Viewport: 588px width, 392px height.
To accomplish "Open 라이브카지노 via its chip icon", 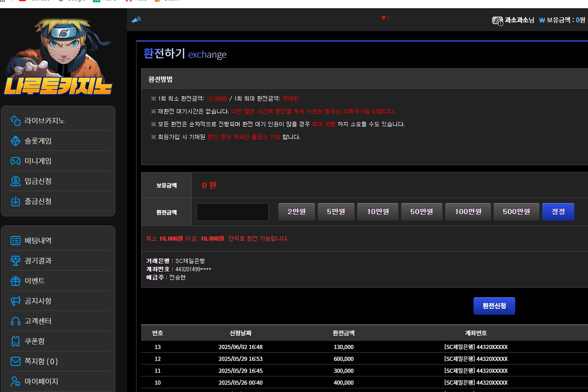I will coord(16,121).
